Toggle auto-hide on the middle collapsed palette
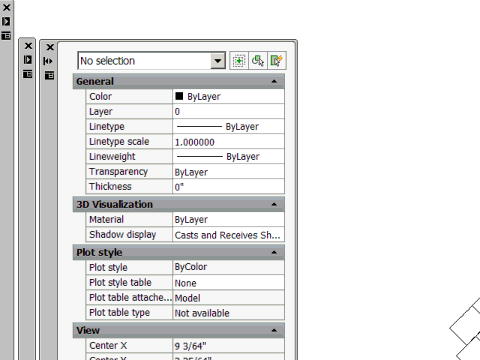480x360 pixels. [28, 60]
